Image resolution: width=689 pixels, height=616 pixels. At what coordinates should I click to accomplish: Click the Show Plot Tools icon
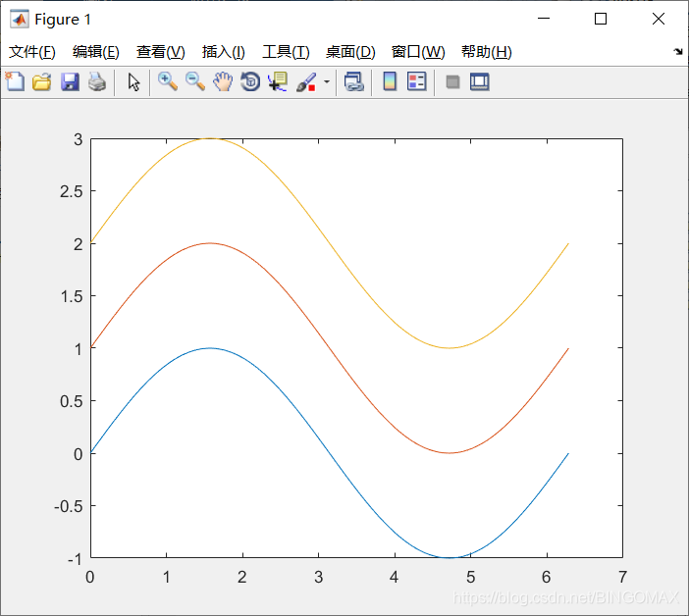[479, 82]
